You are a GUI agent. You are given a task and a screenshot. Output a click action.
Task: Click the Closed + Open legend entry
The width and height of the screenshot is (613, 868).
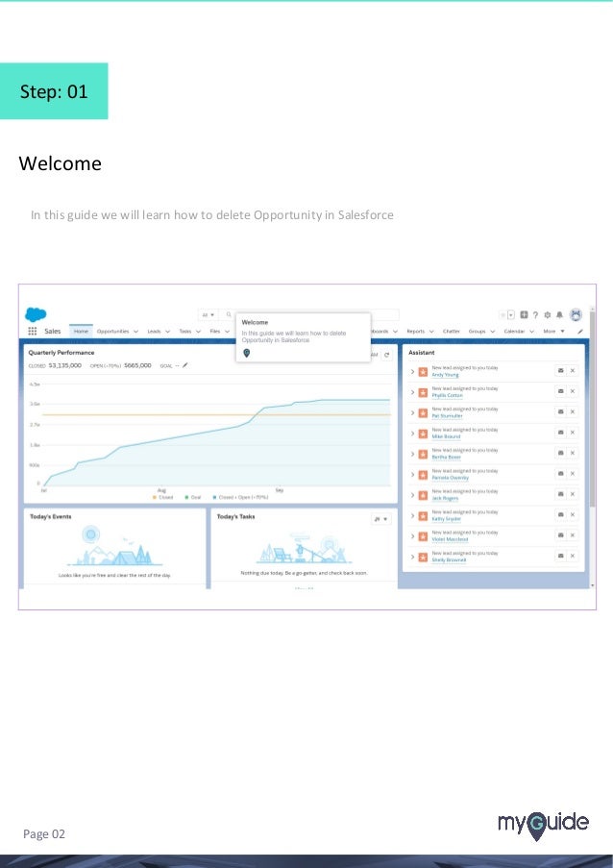pyautogui.click(x=241, y=497)
